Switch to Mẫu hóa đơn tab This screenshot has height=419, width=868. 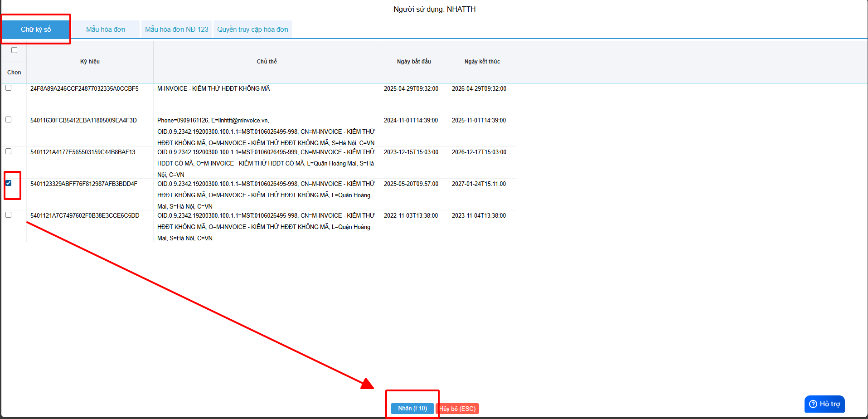point(106,29)
